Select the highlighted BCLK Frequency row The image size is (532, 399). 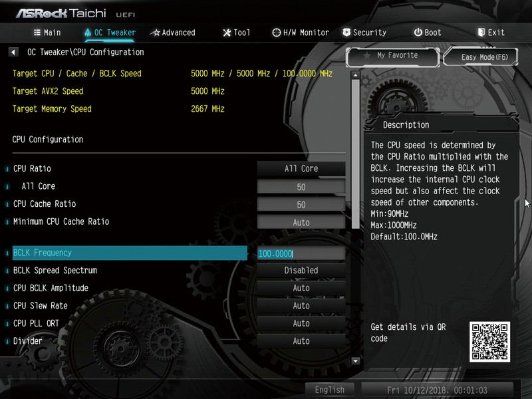point(130,253)
